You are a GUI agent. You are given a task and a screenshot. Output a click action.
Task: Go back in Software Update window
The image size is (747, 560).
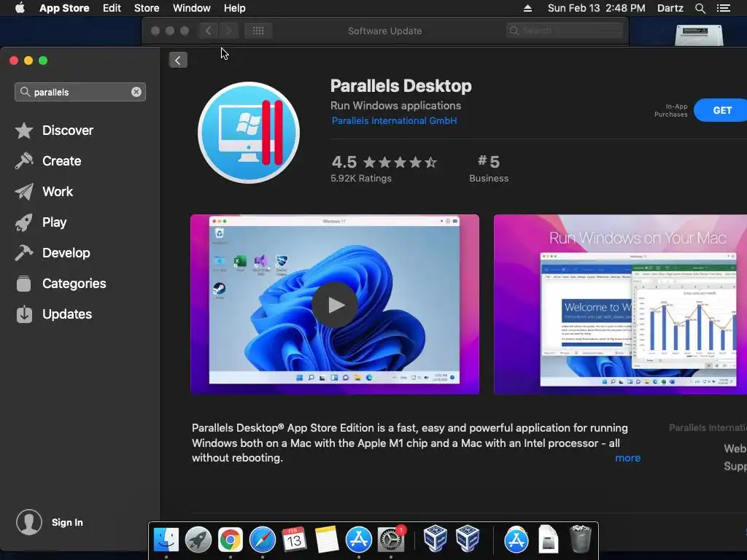point(208,31)
